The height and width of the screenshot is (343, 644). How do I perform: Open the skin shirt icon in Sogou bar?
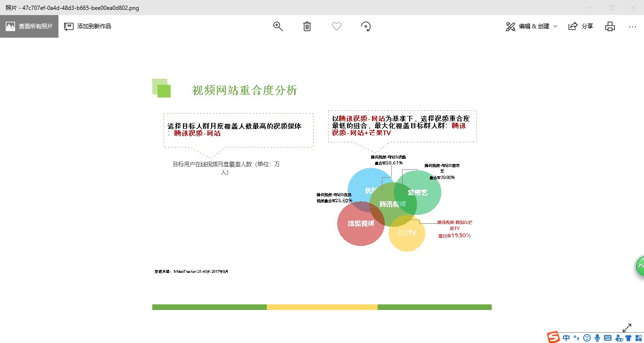628,338
